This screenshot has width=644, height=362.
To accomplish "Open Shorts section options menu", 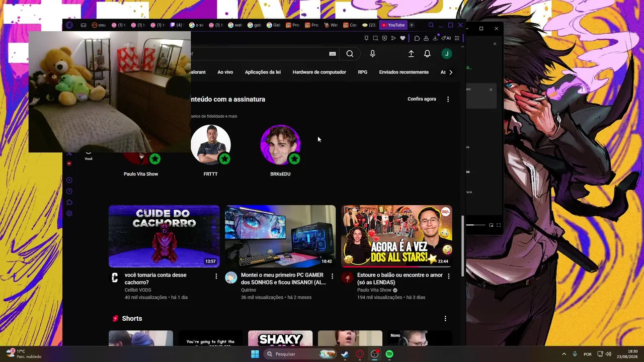I will (445, 318).
